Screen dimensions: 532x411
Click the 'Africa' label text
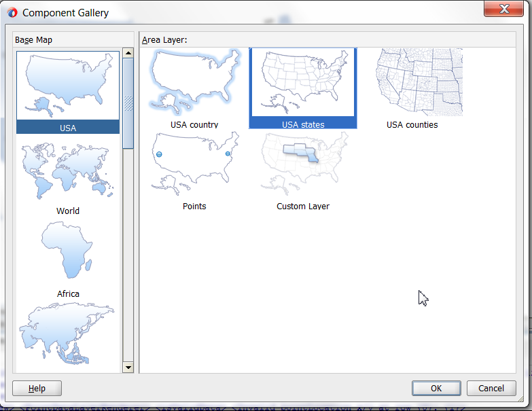pyautogui.click(x=68, y=293)
